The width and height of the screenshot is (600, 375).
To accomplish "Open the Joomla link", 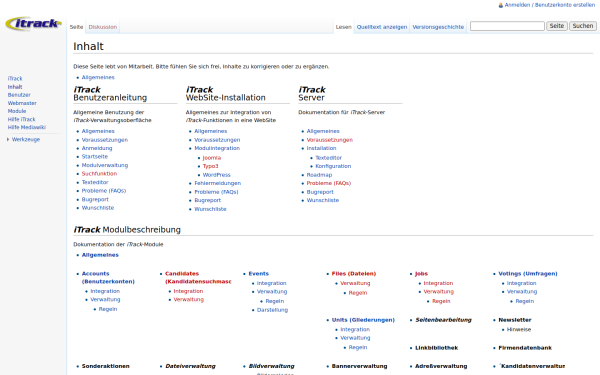I will click(212, 158).
